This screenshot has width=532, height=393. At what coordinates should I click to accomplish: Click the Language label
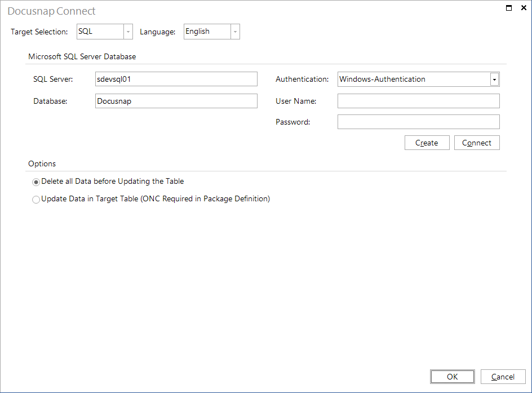[x=157, y=32]
